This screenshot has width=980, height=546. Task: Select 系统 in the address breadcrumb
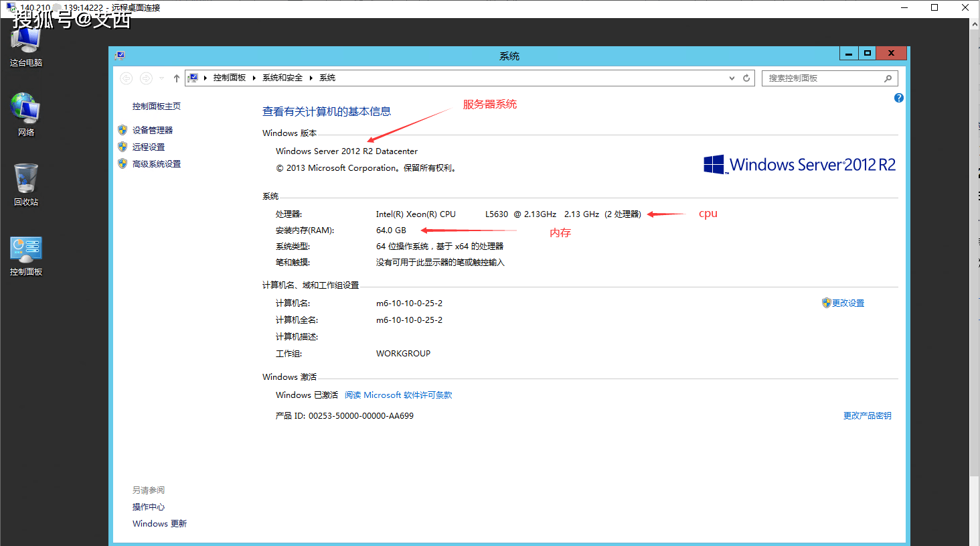tap(327, 78)
